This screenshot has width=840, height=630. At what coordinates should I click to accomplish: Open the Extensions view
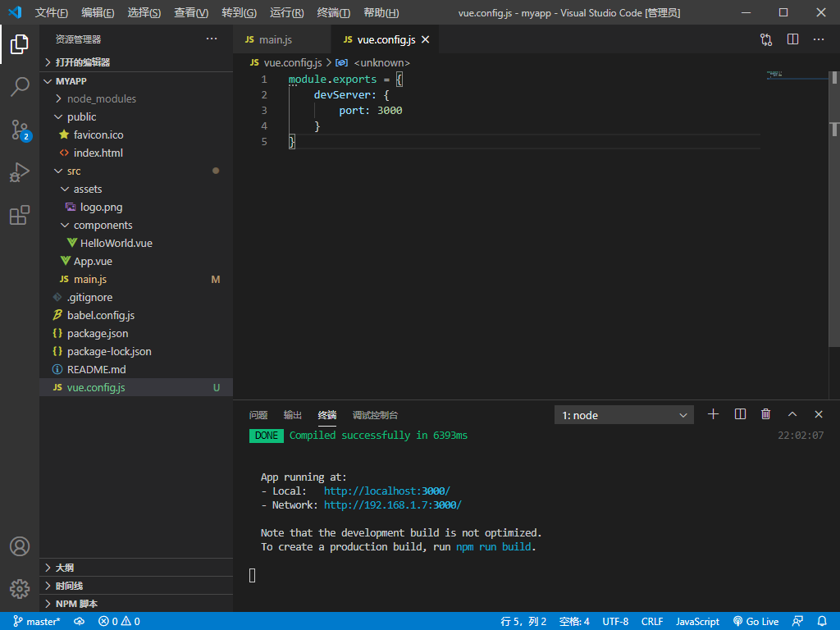point(20,215)
